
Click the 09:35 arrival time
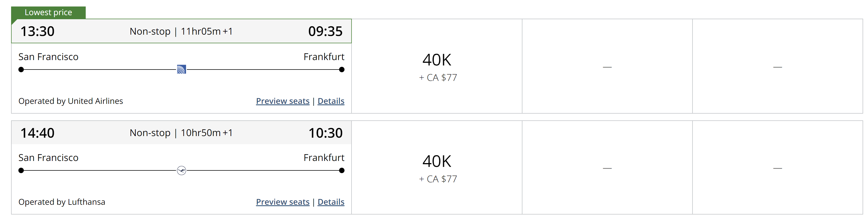tap(325, 31)
